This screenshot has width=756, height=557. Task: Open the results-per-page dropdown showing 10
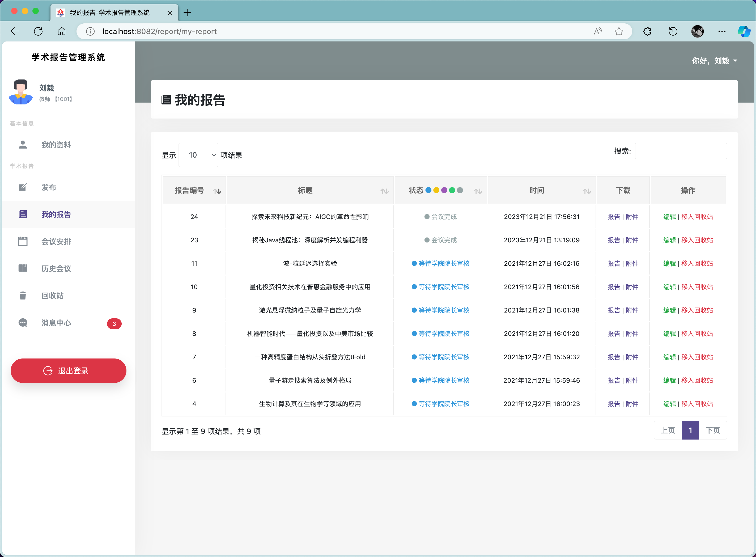(x=198, y=155)
